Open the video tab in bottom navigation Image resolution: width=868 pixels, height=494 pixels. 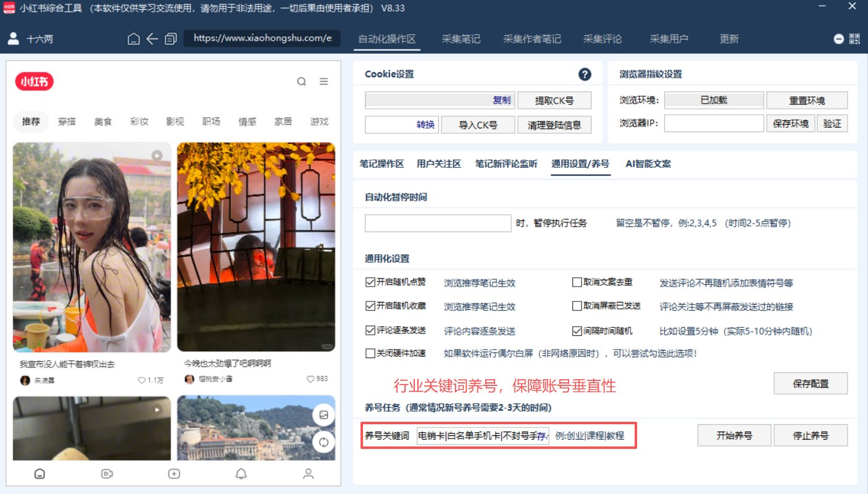(x=107, y=474)
